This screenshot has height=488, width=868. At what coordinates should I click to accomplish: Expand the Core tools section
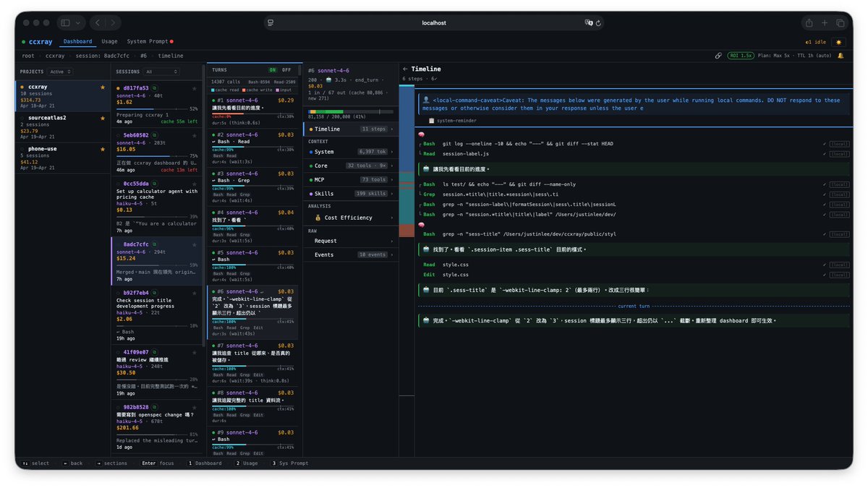tap(351, 166)
